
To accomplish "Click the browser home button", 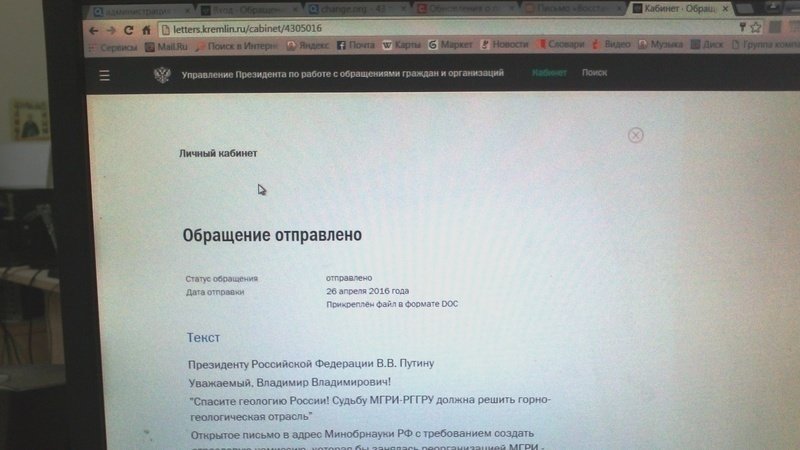I will [x=146, y=29].
